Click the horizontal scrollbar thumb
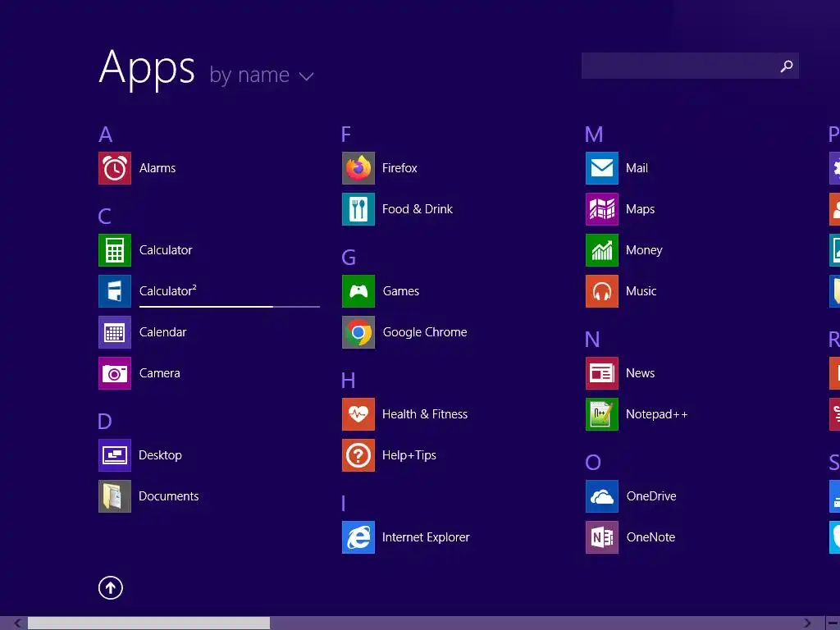This screenshot has width=840, height=630. click(x=149, y=623)
